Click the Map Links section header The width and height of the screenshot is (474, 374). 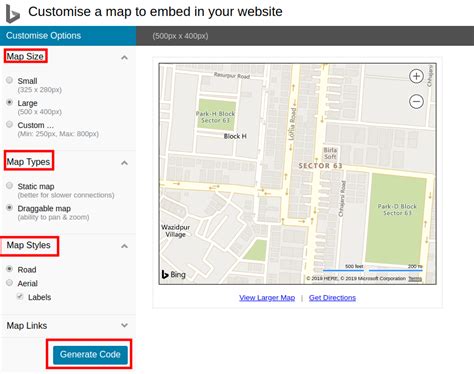click(x=27, y=326)
